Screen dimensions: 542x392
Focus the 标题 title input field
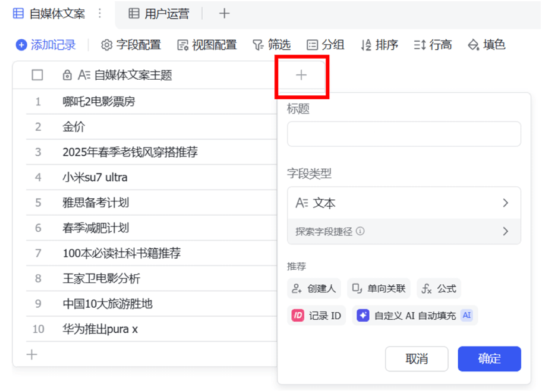[x=404, y=133]
